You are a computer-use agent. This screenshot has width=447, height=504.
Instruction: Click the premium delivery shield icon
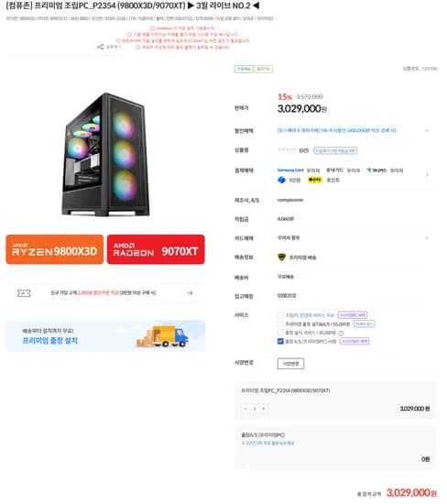(x=281, y=257)
